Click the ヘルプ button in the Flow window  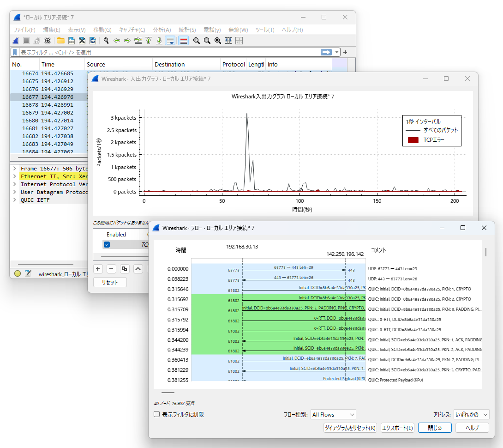pos(472,428)
